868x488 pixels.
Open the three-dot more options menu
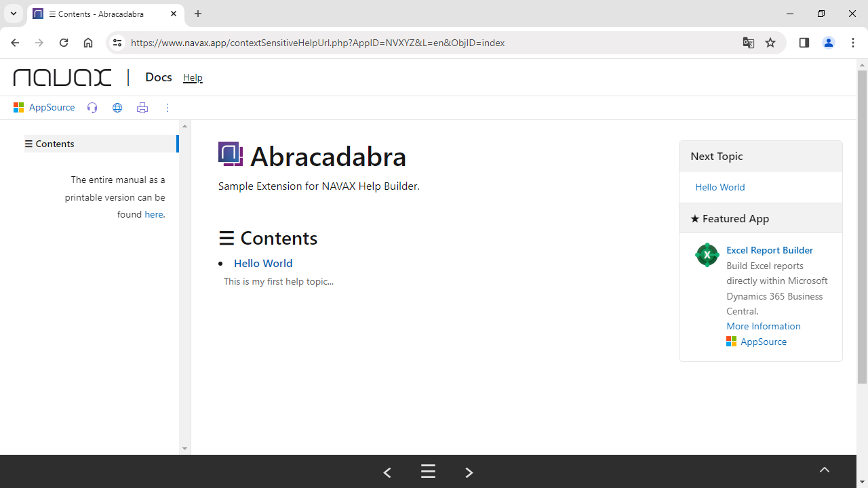coord(167,107)
